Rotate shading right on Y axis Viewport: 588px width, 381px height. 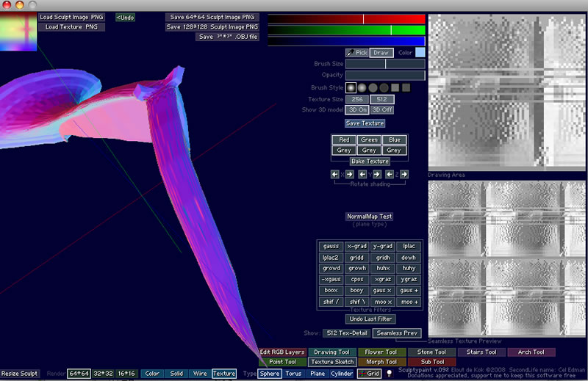[377, 174]
